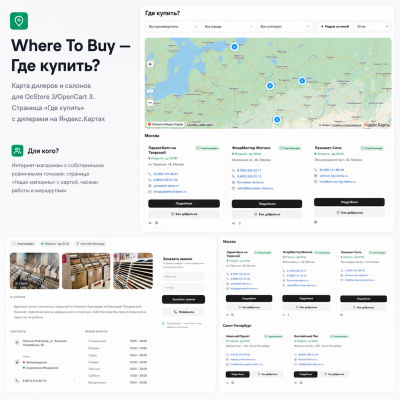The height and width of the screenshot is (400, 400).
Task: Click 'Подробнее' in the second Санкт-Петербург card
Action: click(305, 374)
